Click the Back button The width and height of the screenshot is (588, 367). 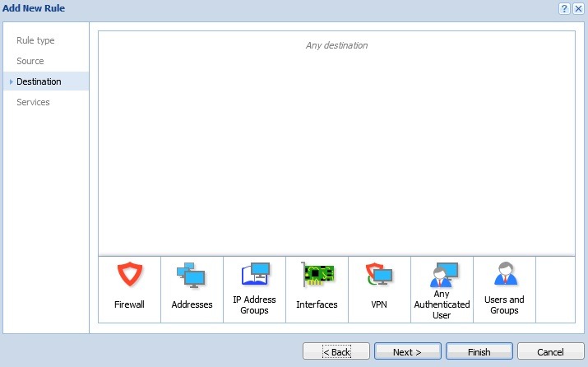coord(336,352)
